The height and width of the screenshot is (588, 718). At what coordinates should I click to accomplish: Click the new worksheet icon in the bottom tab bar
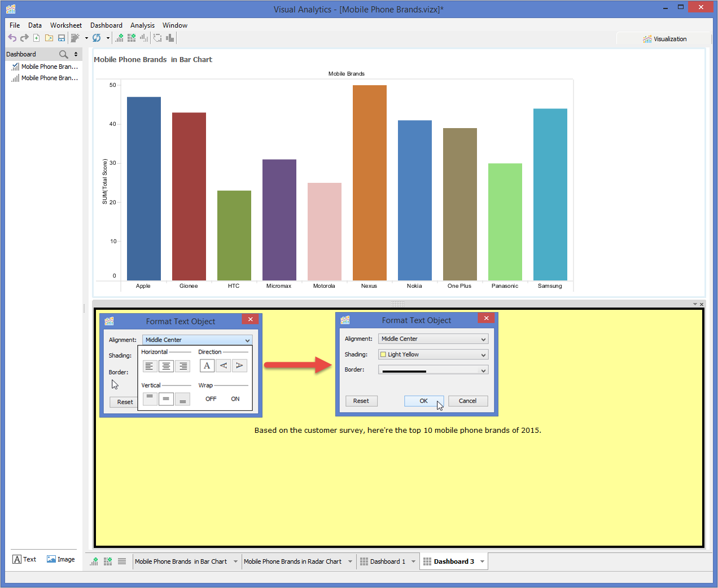[94, 561]
